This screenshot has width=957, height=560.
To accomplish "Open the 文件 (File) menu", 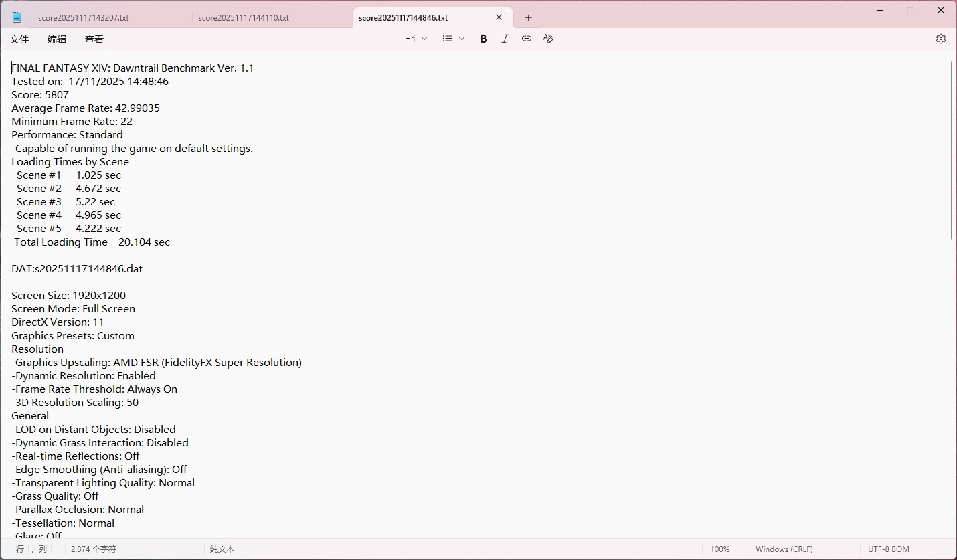I will pos(19,39).
